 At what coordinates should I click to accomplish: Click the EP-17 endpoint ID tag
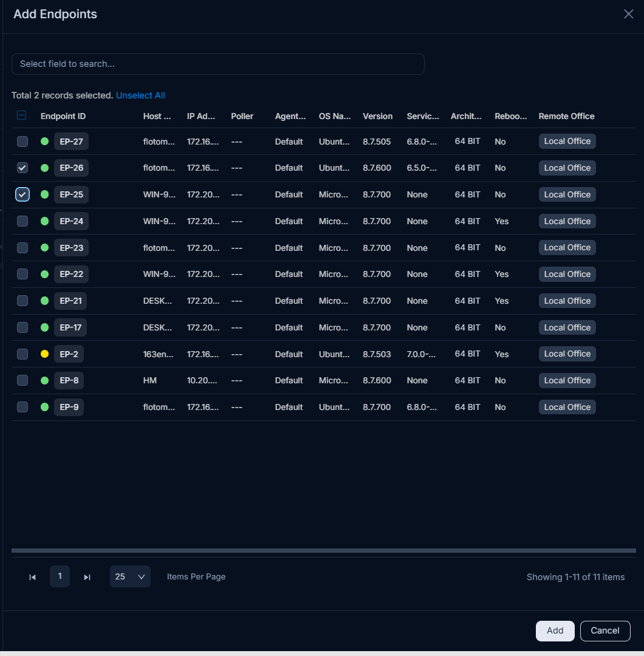click(x=70, y=327)
